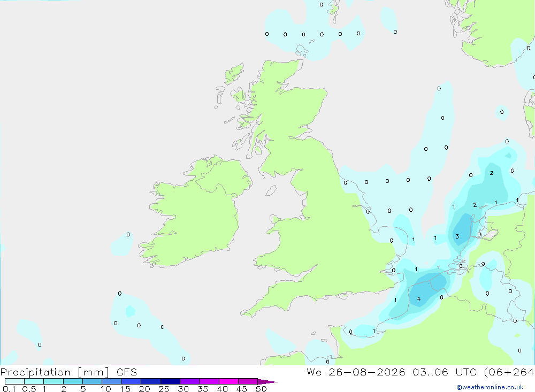Click the legend label '0.1'
Screen dimensions: 535x392
pos(9,389)
